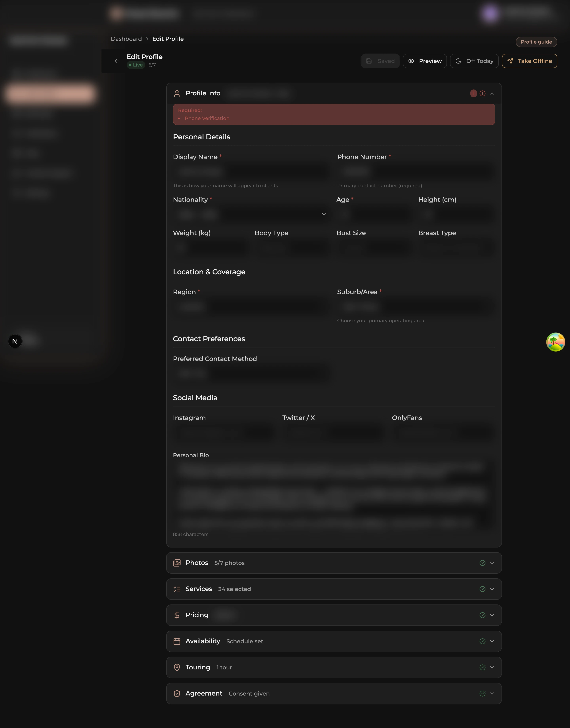Open the Nationality dropdown
The height and width of the screenshot is (728, 570).
point(323,214)
